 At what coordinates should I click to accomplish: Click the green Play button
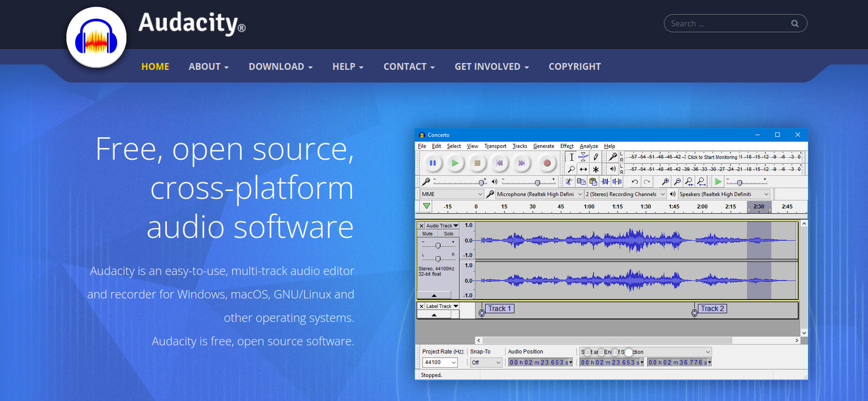coord(455,163)
